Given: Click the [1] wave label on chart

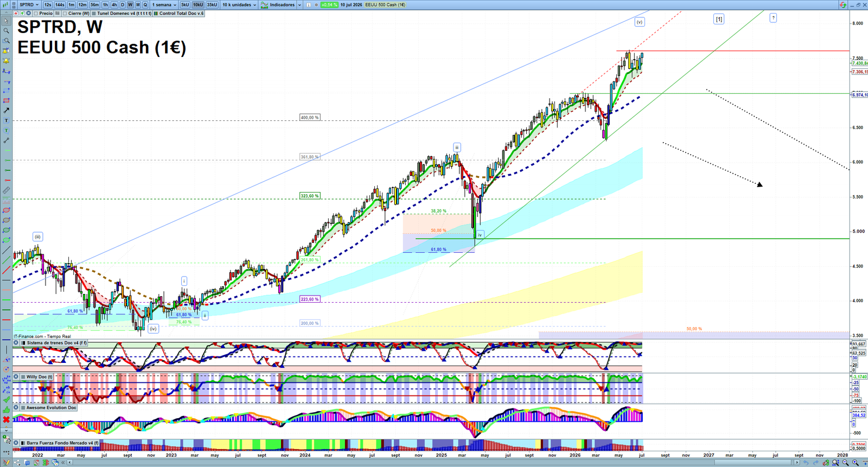Looking at the screenshot, I should click(x=719, y=20).
